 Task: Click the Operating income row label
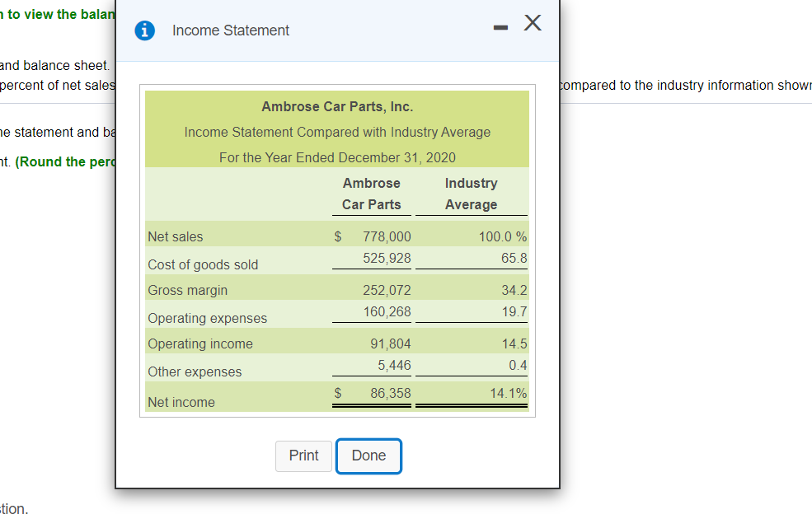(x=199, y=343)
